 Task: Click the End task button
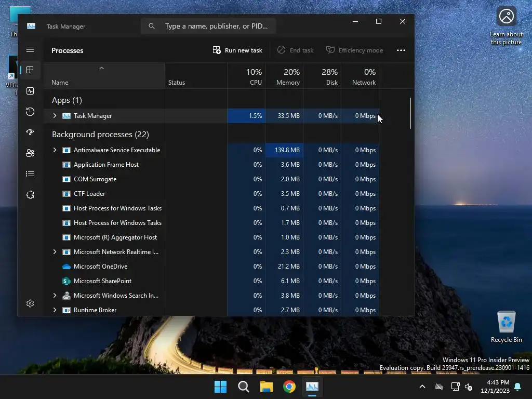point(295,50)
